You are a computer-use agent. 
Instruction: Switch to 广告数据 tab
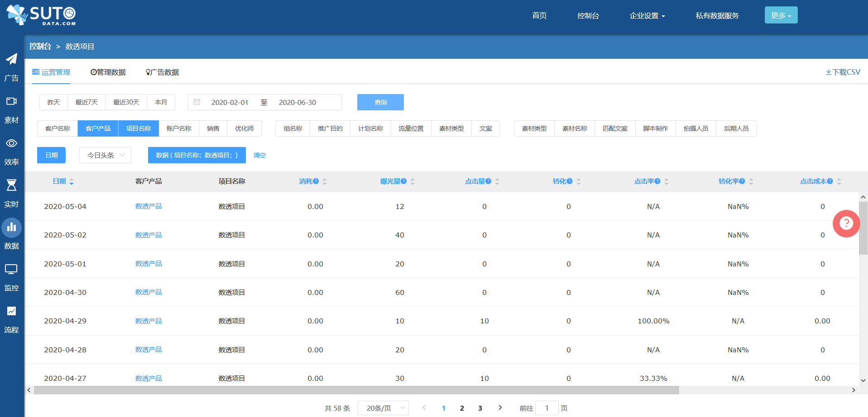click(x=162, y=72)
